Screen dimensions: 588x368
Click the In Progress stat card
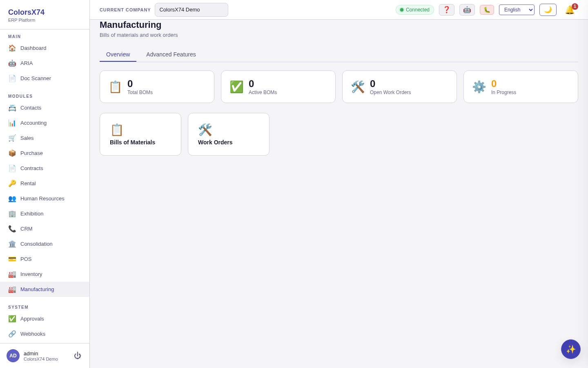(x=521, y=87)
